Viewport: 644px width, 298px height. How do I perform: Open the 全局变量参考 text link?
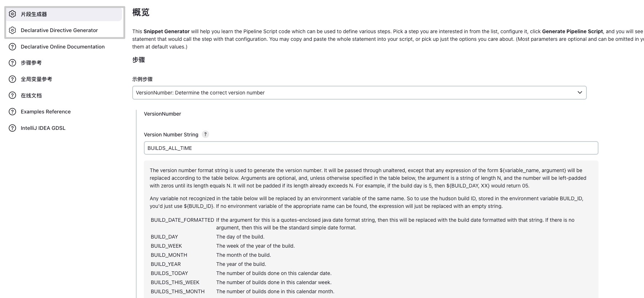click(x=36, y=79)
